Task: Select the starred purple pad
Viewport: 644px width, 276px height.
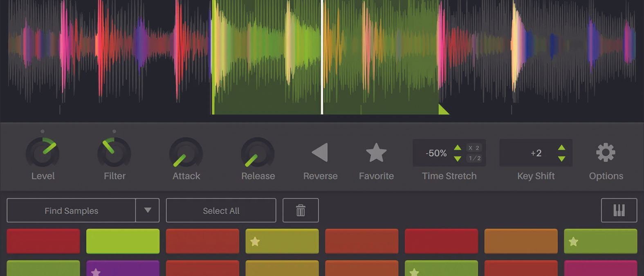Action: pyautogui.click(x=123, y=268)
